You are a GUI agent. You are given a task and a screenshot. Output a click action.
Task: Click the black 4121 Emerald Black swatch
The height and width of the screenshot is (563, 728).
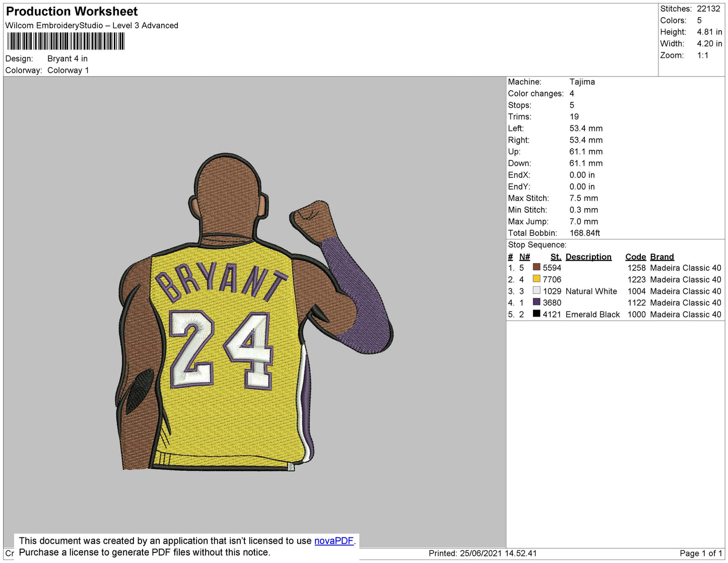click(537, 314)
